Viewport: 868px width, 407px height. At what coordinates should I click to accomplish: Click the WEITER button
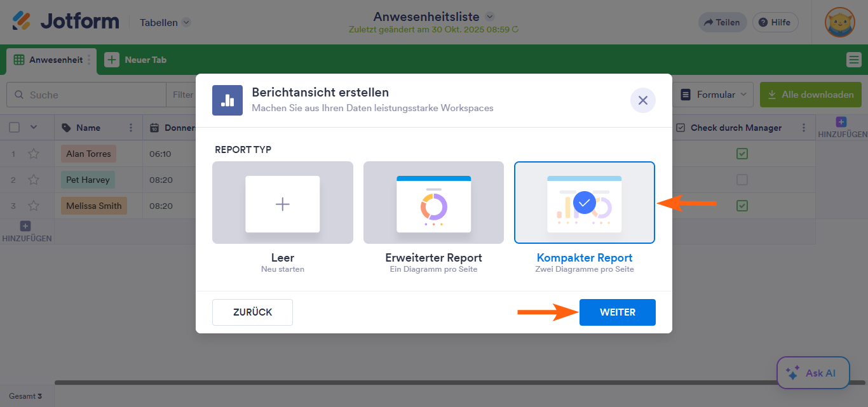click(x=617, y=312)
